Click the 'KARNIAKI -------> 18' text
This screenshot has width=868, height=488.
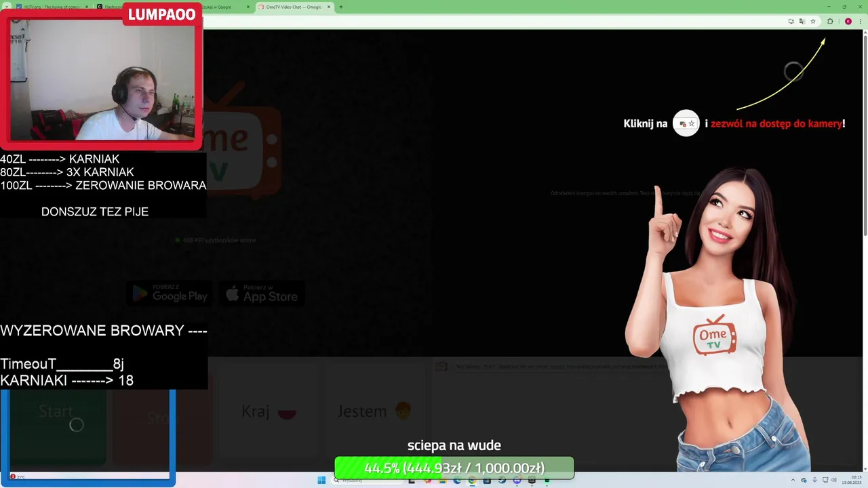pyautogui.click(x=66, y=380)
